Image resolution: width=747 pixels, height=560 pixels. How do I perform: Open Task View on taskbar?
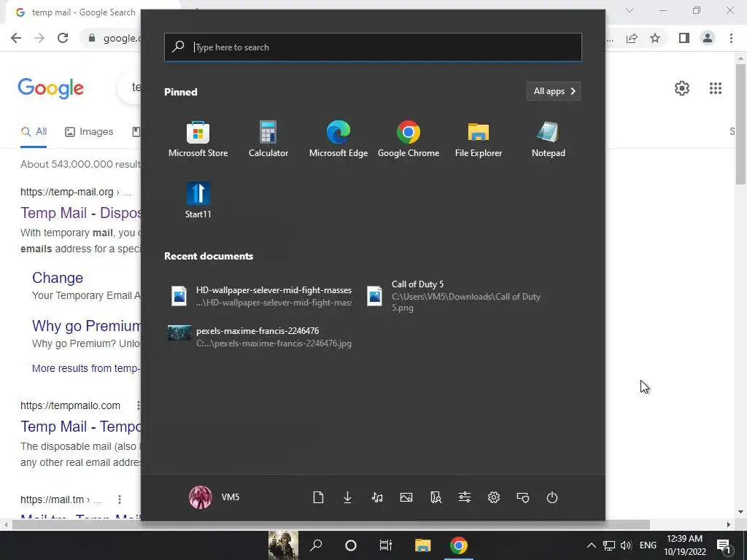385,545
